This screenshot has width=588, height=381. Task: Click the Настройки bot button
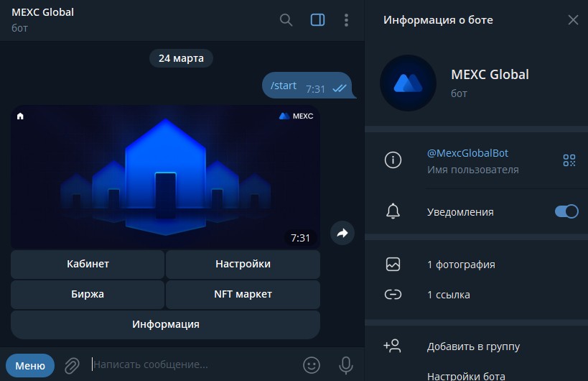click(243, 265)
